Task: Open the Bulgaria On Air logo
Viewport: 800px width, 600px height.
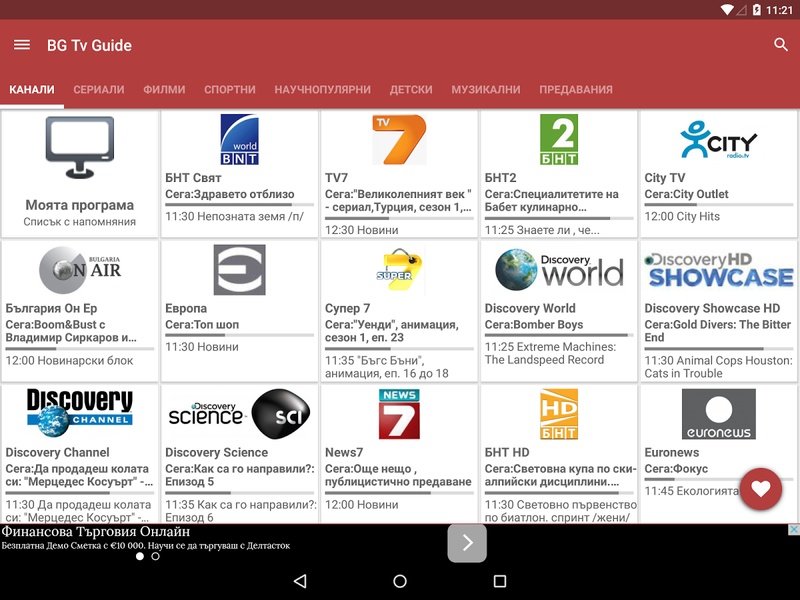Action: click(x=80, y=270)
